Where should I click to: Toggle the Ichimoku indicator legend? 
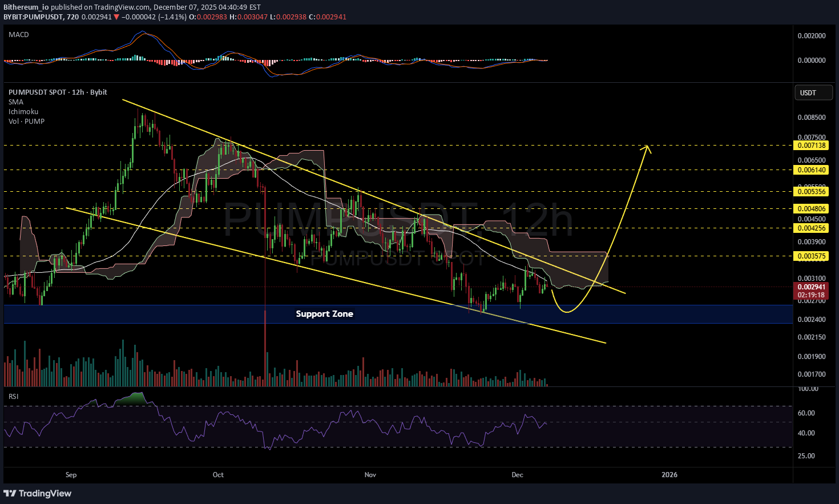[23, 112]
